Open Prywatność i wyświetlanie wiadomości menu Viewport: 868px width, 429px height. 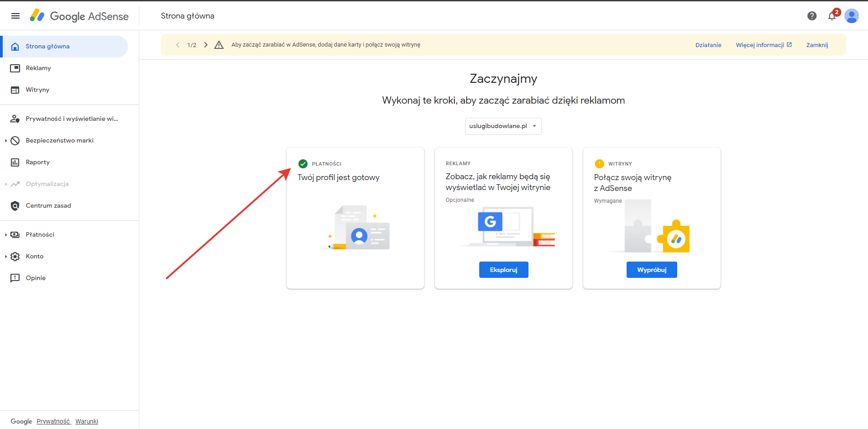64,119
